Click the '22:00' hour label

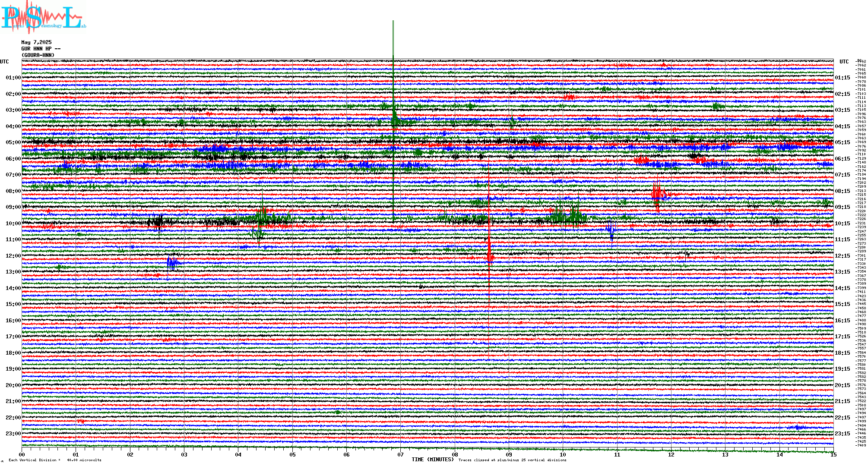[x=13, y=418]
